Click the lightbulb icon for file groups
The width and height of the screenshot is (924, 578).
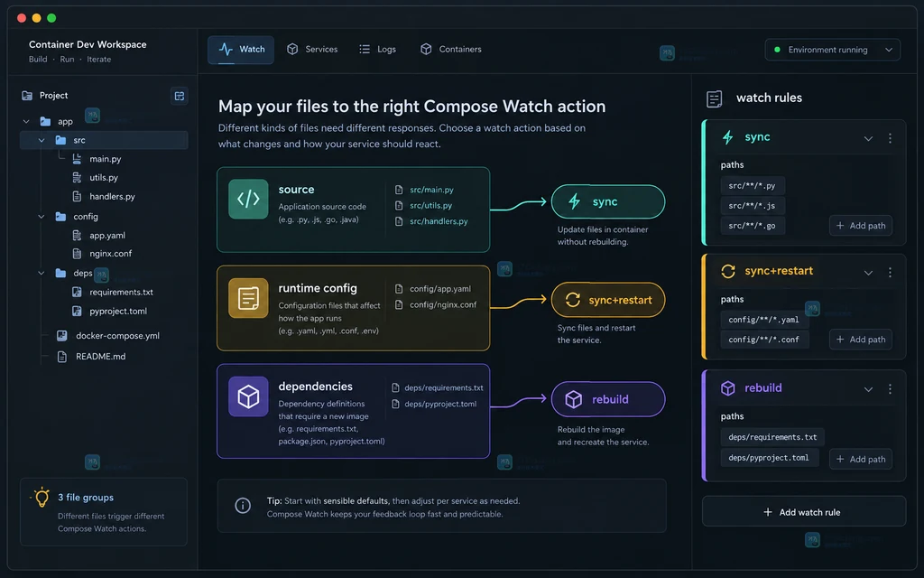[x=42, y=498]
